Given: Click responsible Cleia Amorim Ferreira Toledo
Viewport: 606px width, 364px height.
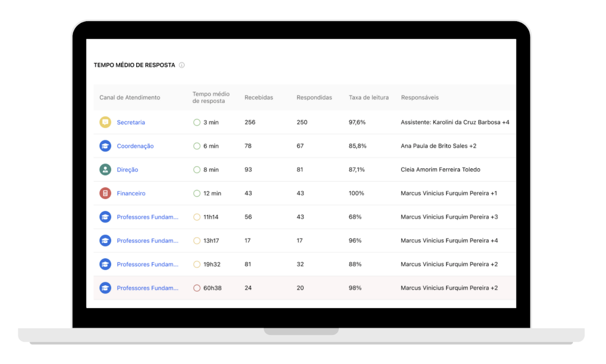Looking at the screenshot, I should coord(440,170).
